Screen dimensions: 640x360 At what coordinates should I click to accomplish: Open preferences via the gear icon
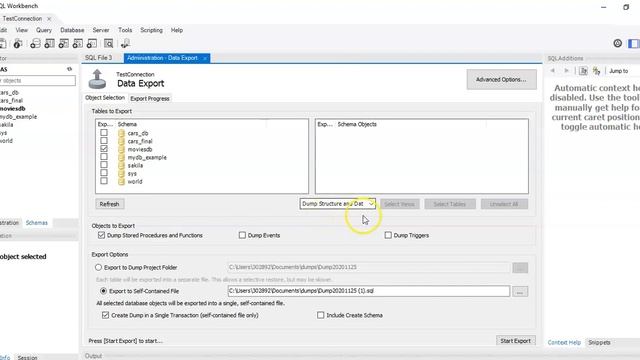618,43
